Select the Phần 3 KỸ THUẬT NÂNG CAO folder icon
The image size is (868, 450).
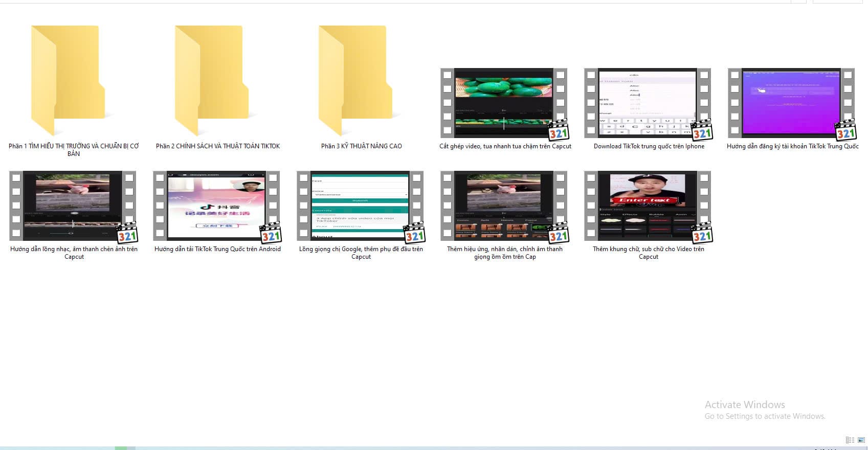(x=355, y=80)
